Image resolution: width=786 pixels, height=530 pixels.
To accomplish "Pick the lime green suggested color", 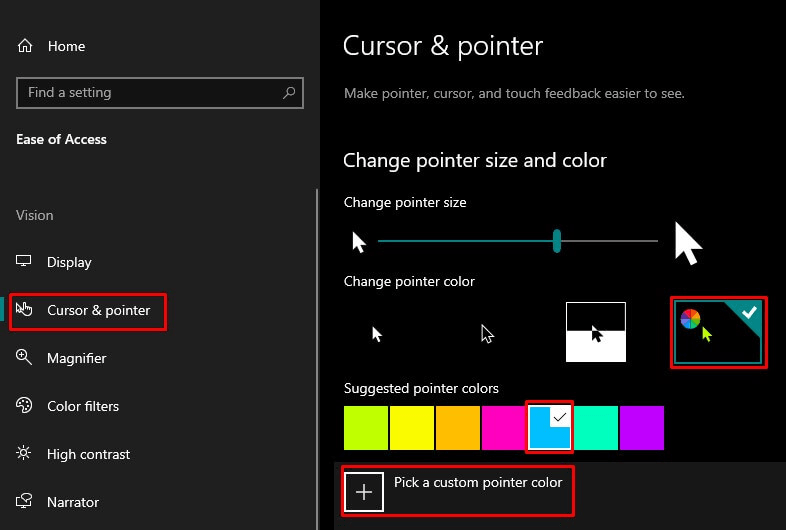I will tap(366, 428).
